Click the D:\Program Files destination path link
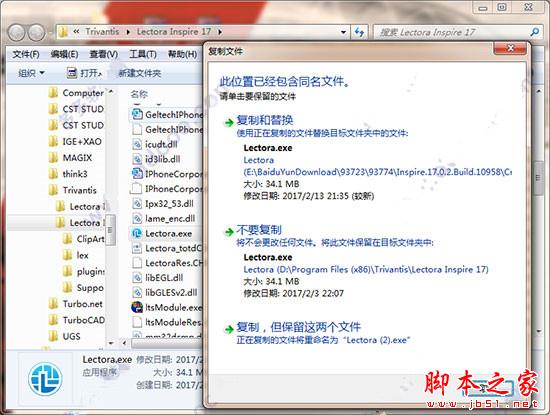This screenshot has height=415, width=550. tap(365, 269)
